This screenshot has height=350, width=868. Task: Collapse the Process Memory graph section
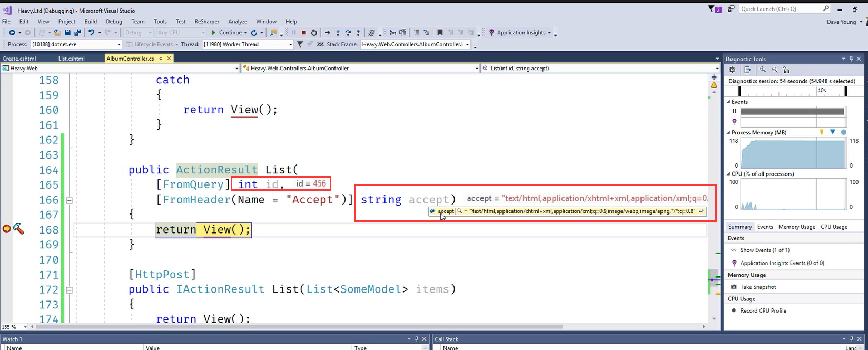pos(728,133)
